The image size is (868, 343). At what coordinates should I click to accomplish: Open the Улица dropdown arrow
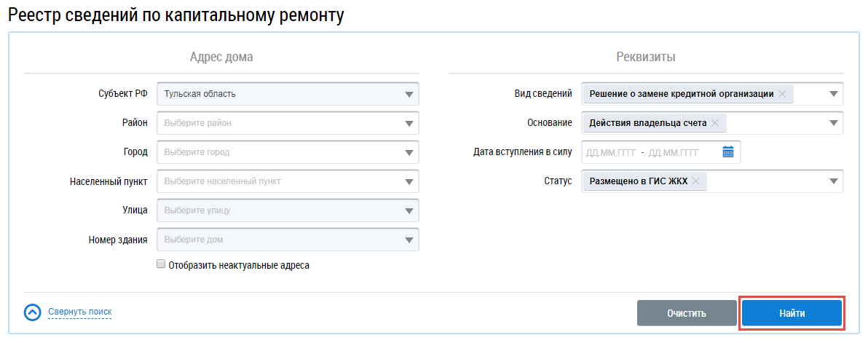[x=409, y=210]
